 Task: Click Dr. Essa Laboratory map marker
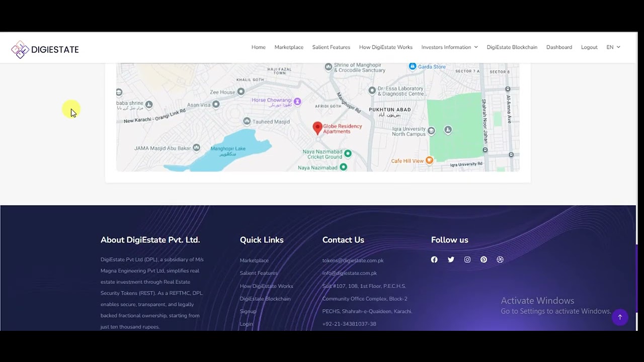(372, 90)
